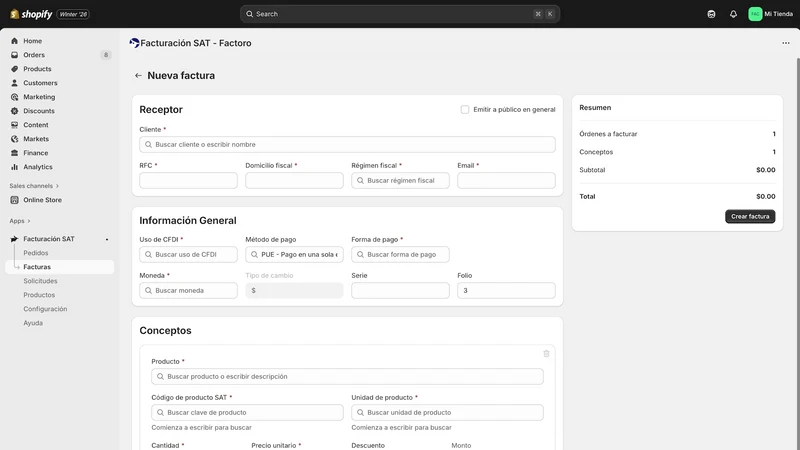Expand Sales channels section
This screenshot has width=800, height=450.
34,186
